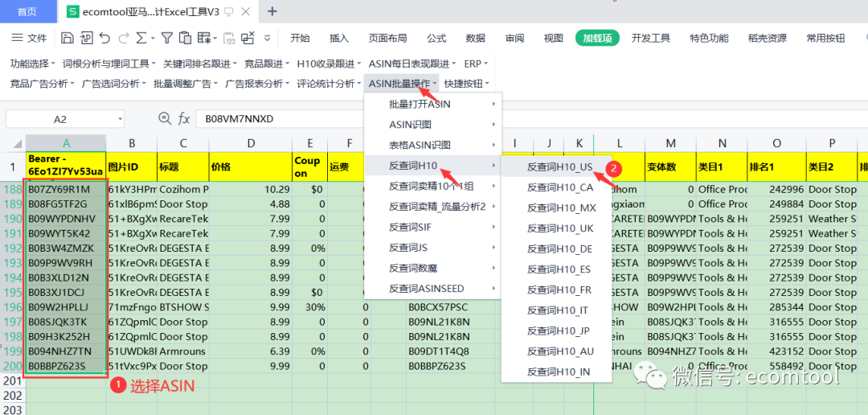The height and width of the screenshot is (415, 868).
Task: Click the Filter funnel icon
Action: (166, 38)
